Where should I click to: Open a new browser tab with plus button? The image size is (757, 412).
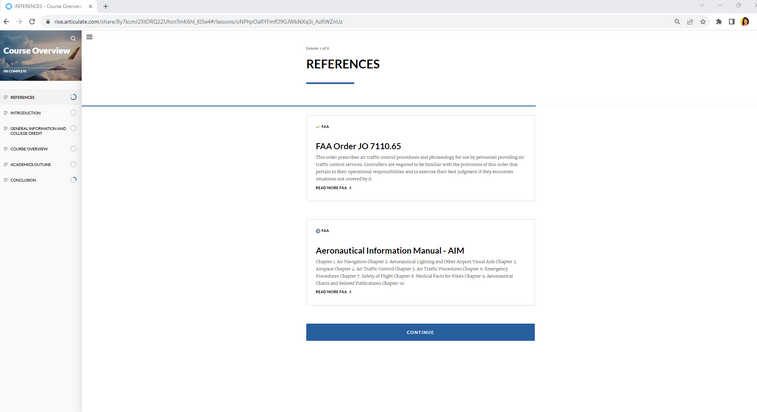[106, 6]
